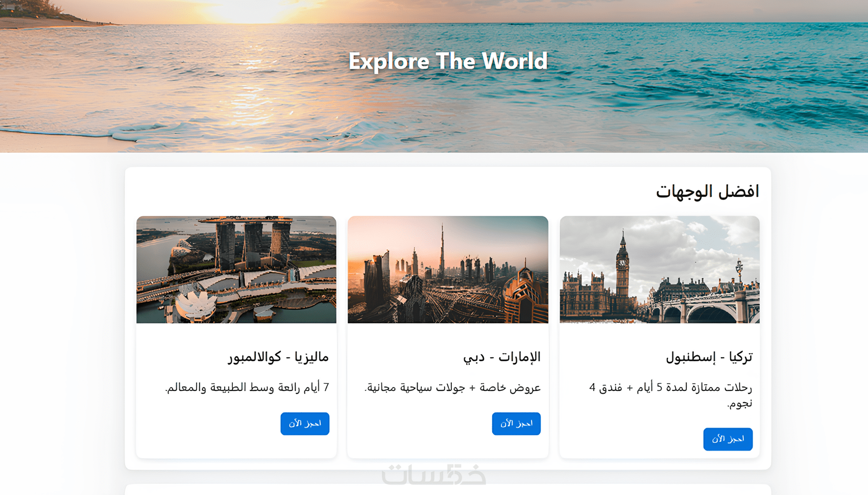Click the ماليزيا - كوالالمبور card title
The height and width of the screenshot is (495, 868).
click(278, 357)
